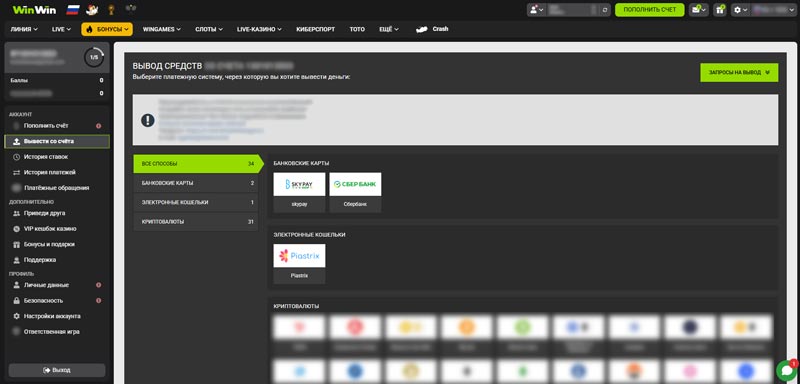Expand the Ещё menu

[x=389, y=29]
